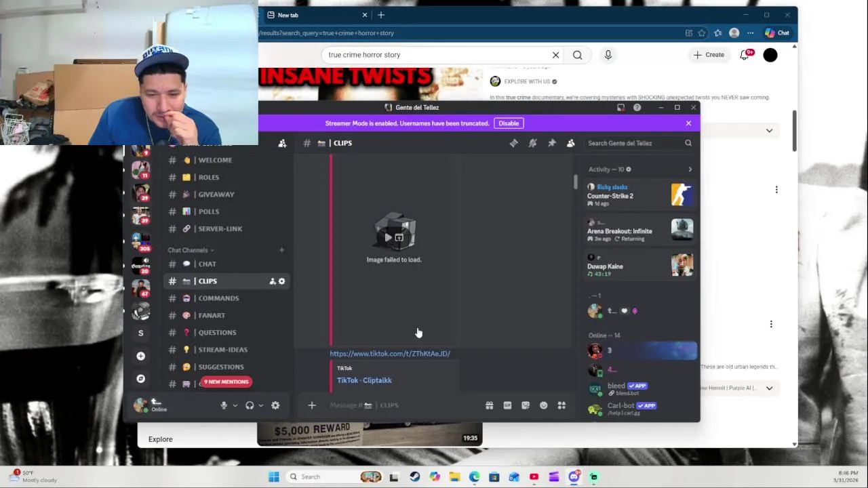
Task: Open the ROLES channel
Action: (x=227, y=178)
